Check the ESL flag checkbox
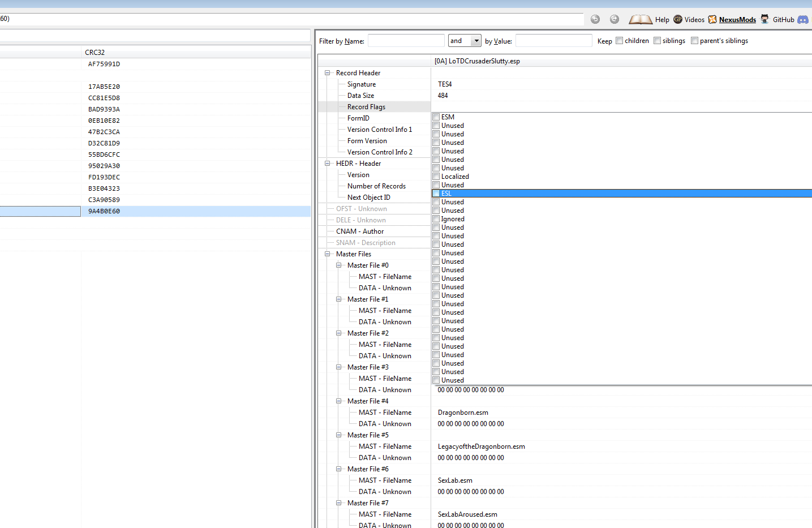This screenshot has height=528, width=812. click(436, 194)
